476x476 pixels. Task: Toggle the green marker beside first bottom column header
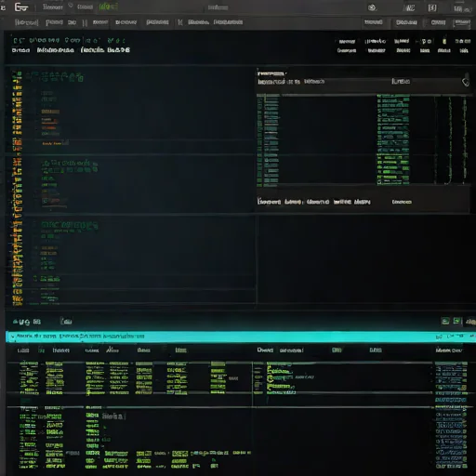click(x=41, y=350)
